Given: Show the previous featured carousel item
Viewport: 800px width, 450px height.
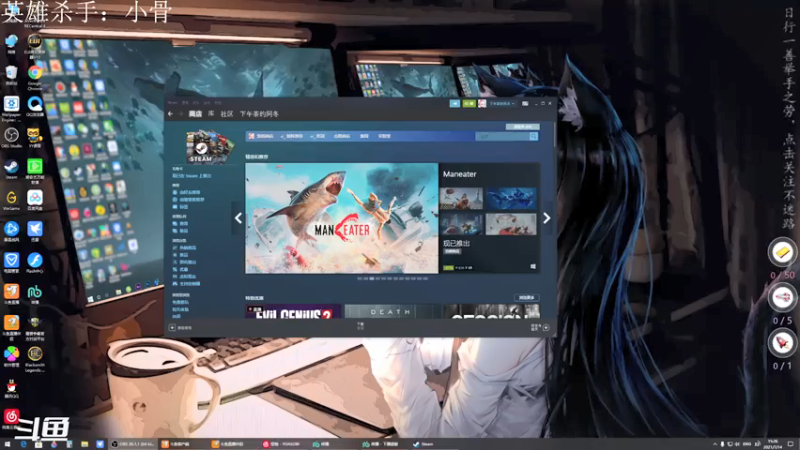Looking at the screenshot, I should tap(238, 218).
